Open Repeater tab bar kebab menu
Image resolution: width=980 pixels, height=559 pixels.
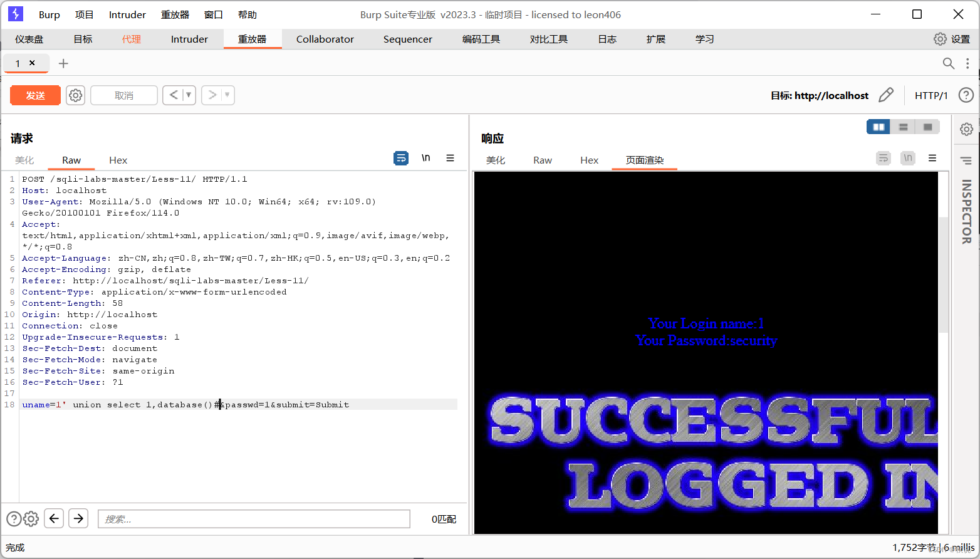967,63
